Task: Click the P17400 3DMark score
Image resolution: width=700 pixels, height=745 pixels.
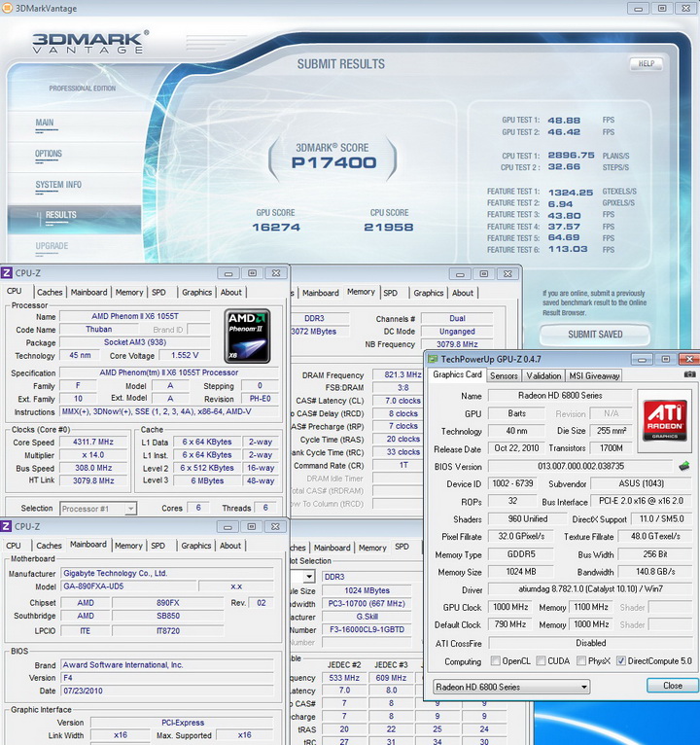Action: [x=333, y=163]
